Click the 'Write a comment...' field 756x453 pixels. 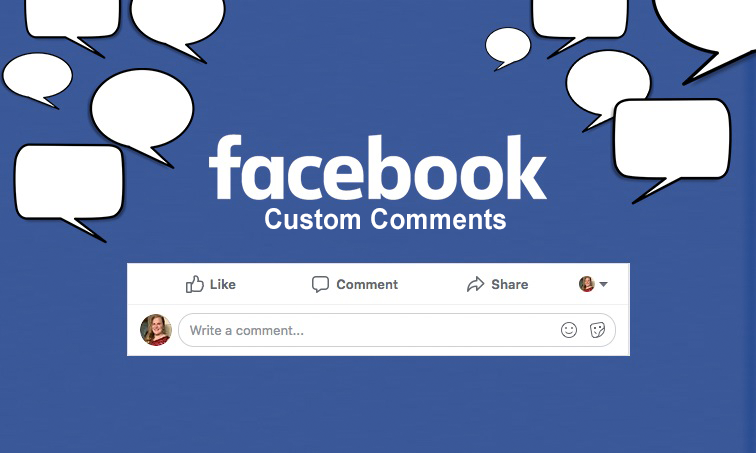click(x=397, y=330)
